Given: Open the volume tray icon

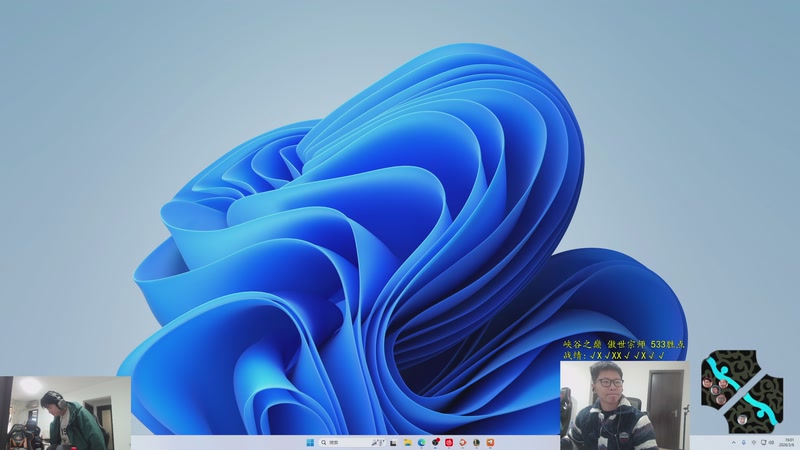Looking at the screenshot, I should tap(771, 442).
